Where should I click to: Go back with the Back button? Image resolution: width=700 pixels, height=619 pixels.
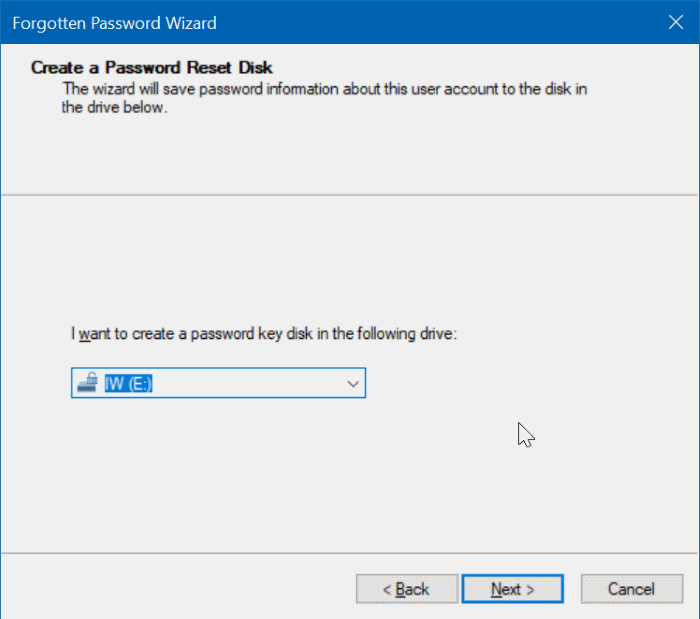point(407,589)
